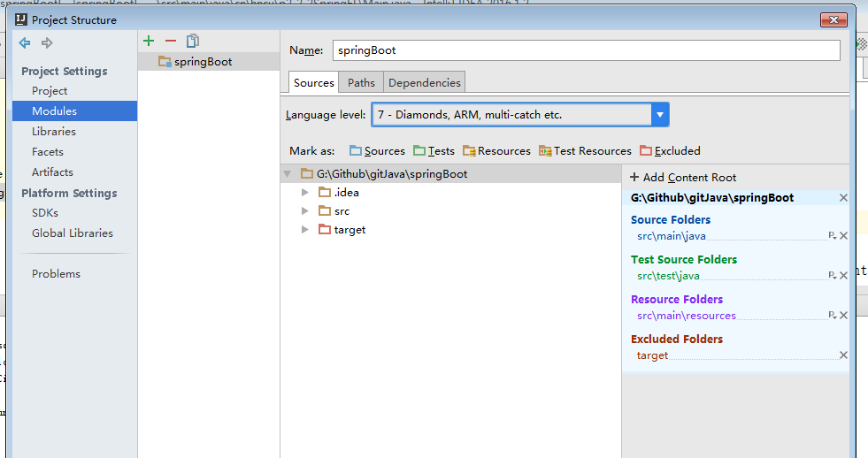
Task: Open Project settings page
Action: pyautogui.click(x=50, y=91)
